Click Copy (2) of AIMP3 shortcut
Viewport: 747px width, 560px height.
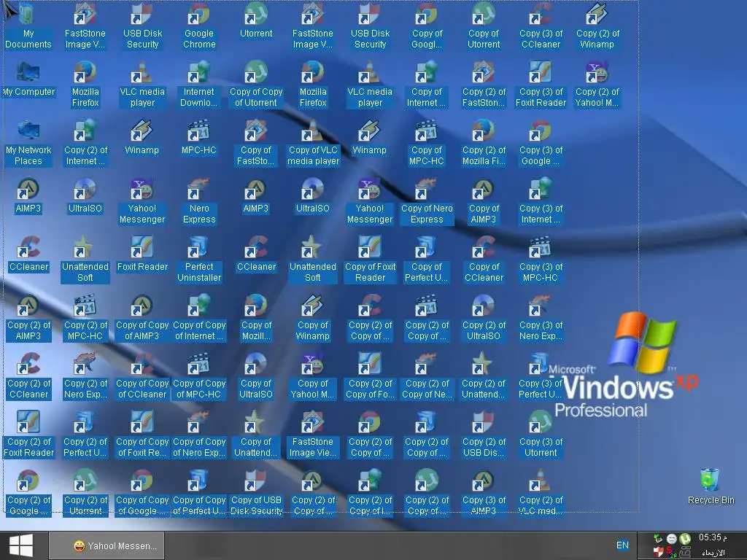coord(28,318)
